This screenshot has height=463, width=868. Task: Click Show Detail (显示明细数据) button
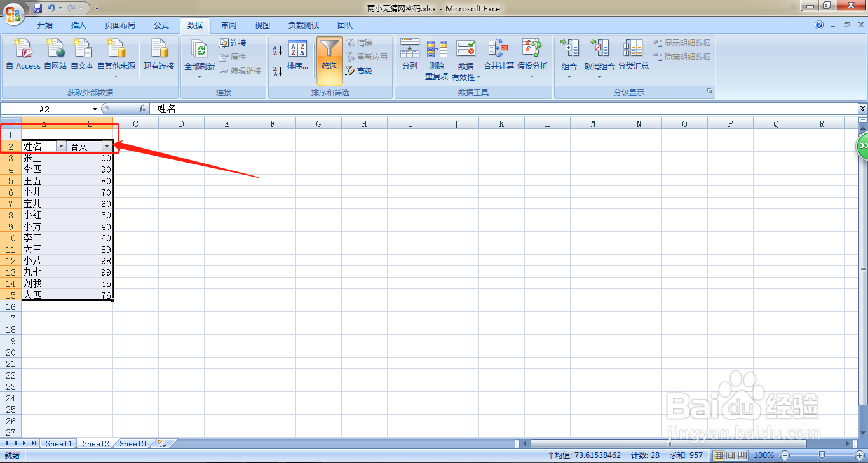tap(682, 43)
